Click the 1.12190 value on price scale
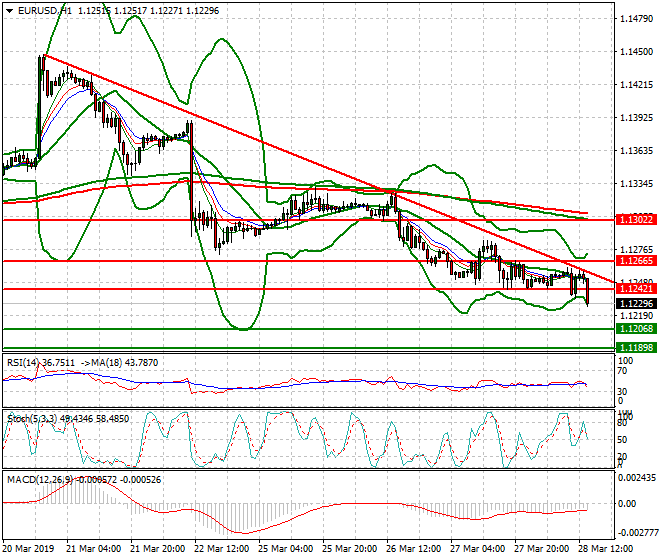This screenshot has width=660, height=560. click(637, 315)
